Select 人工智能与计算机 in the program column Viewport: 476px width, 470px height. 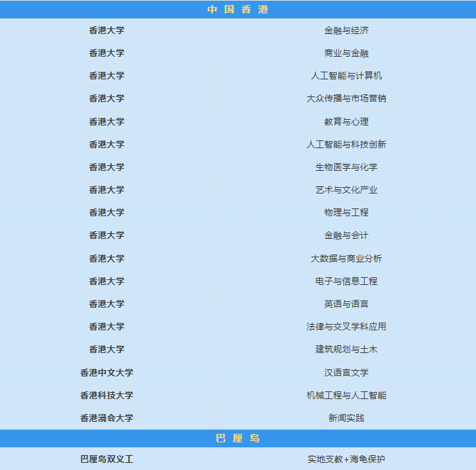click(346, 76)
